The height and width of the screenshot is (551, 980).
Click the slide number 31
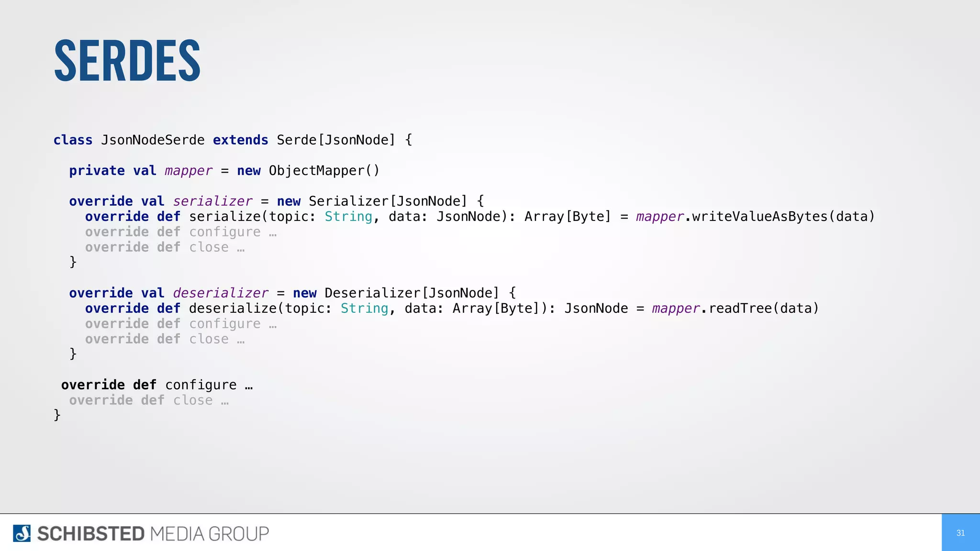[960, 533]
